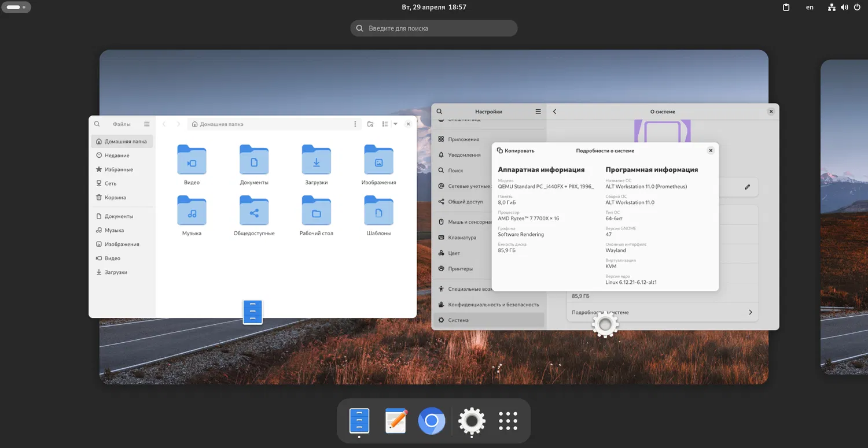Open the en keyboard layout menu

(810, 8)
